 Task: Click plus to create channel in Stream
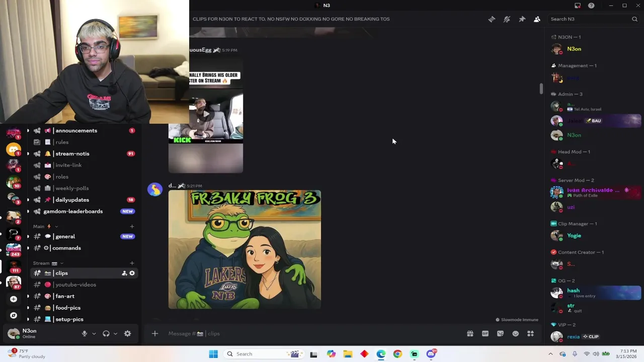[132, 263]
